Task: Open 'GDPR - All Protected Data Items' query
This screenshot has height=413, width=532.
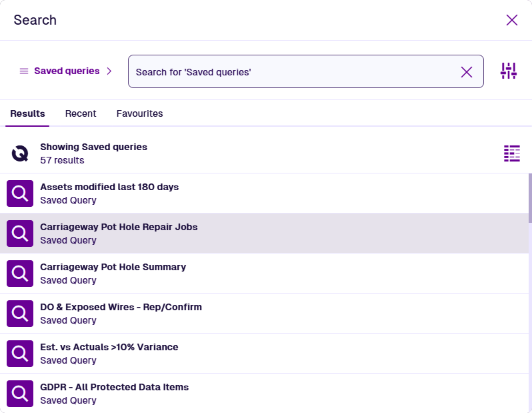Action: (114, 387)
